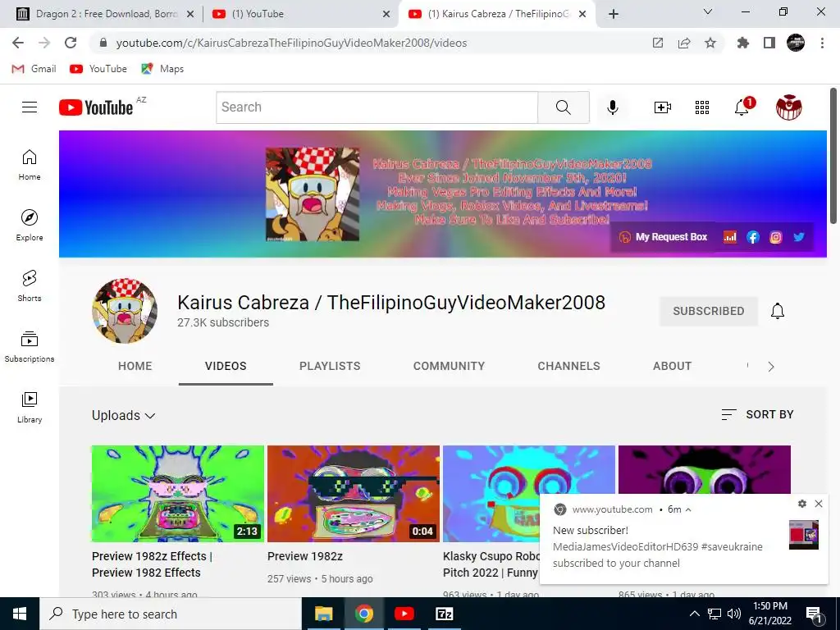Screen dimensions: 840x630
Task: Play the Preview 1982z Effects thumbnail
Action: (178, 493)
